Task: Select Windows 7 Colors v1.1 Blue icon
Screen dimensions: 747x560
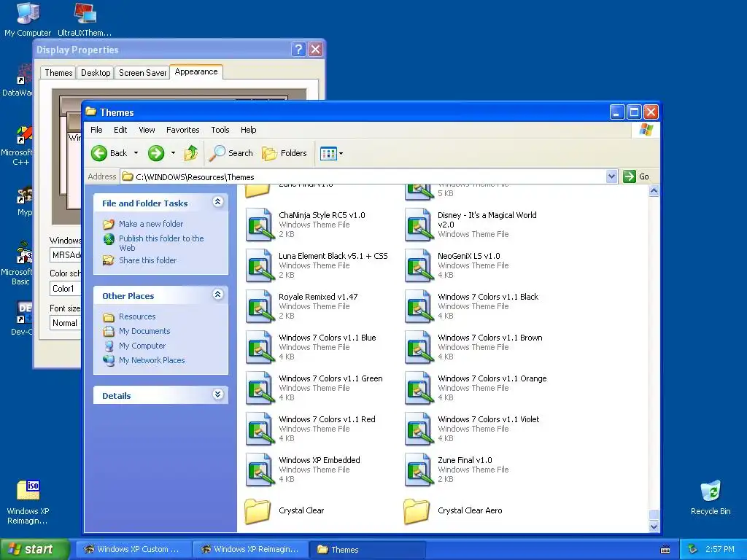Action: [260, 348]
